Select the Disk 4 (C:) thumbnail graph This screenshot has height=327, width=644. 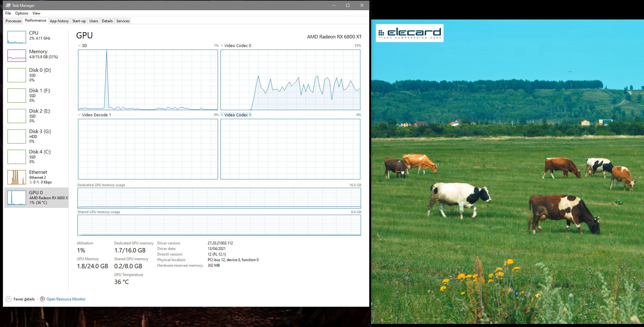pyautogui.click(x=17, y=157)
